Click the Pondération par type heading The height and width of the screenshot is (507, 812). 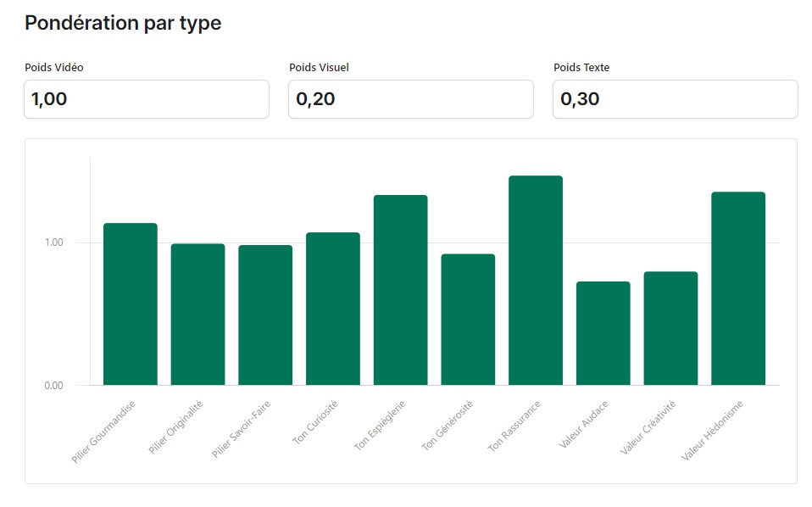pos(123,24)
